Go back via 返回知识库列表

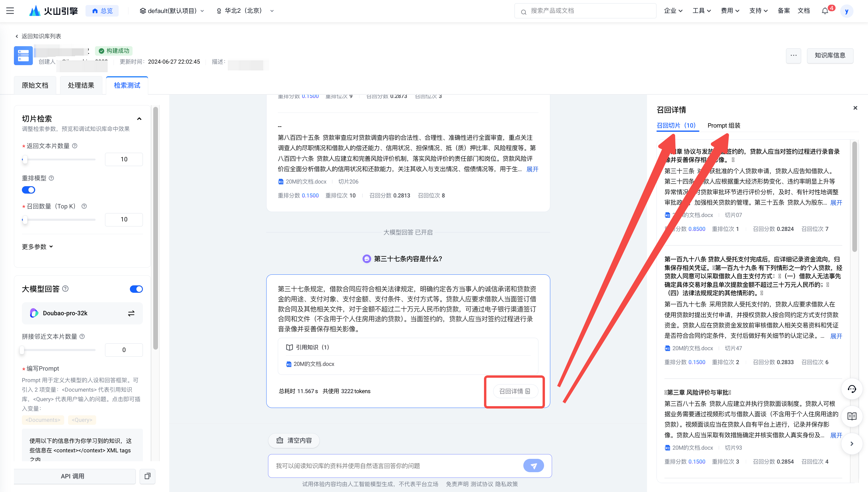pos(38,36)
